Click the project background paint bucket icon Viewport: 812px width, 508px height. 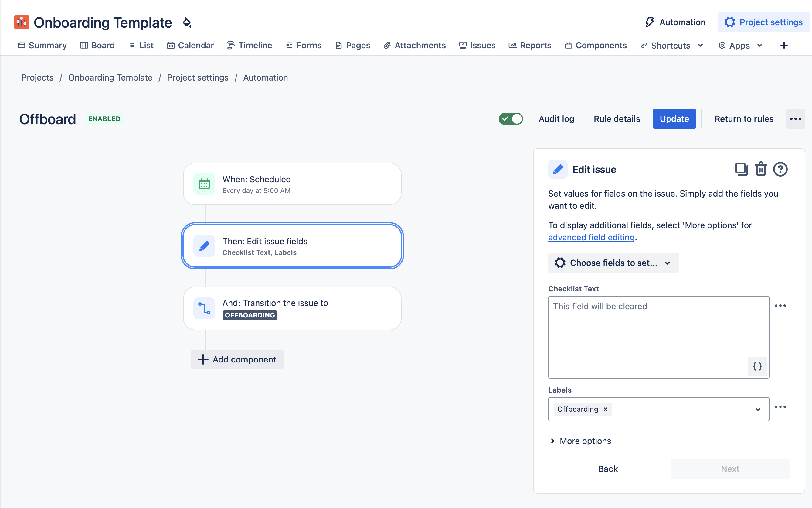[187, 22]
